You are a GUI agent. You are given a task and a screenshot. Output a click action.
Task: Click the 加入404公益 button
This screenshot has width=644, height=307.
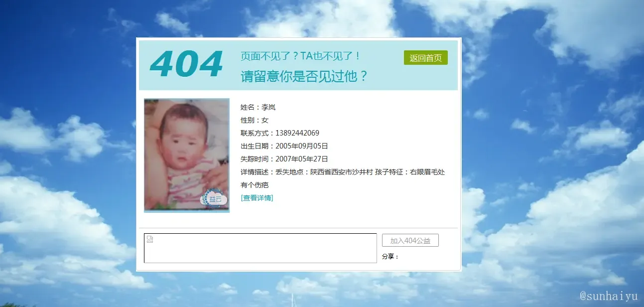pos(410,240)
